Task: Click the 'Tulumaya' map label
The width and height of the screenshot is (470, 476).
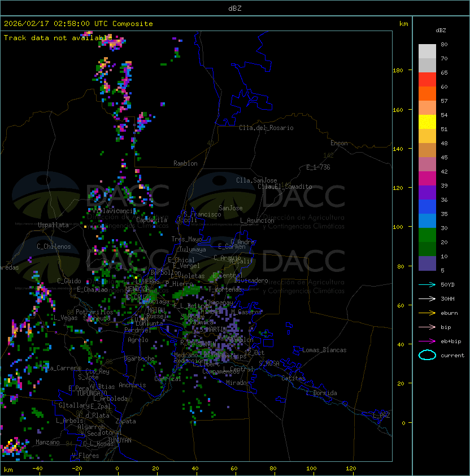Action: tap(193, 249)
